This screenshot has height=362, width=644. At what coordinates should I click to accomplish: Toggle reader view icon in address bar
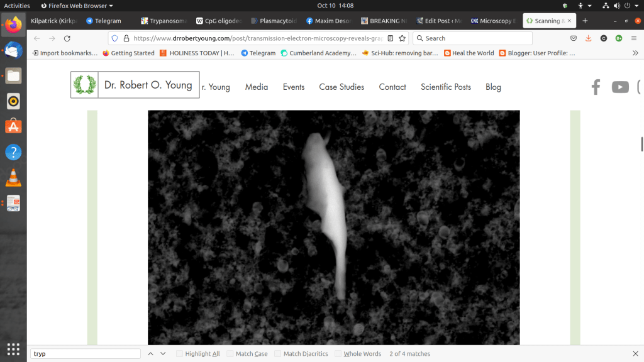click(391, 38)
